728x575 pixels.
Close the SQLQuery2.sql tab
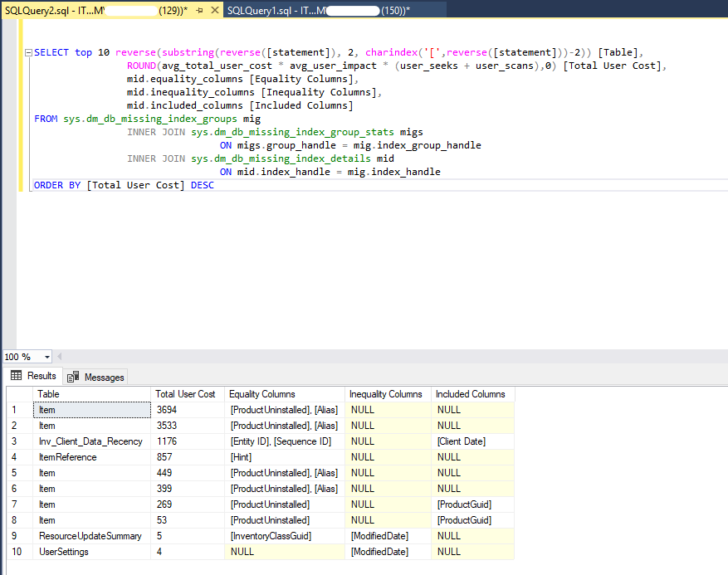pyautogui.click(x=214, y=9)
